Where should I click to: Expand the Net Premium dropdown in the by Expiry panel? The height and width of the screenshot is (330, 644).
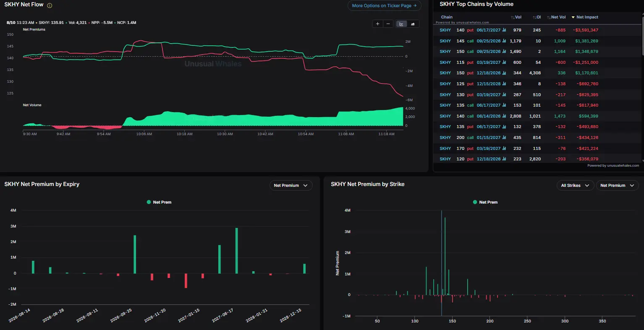(x=291, y=186)
